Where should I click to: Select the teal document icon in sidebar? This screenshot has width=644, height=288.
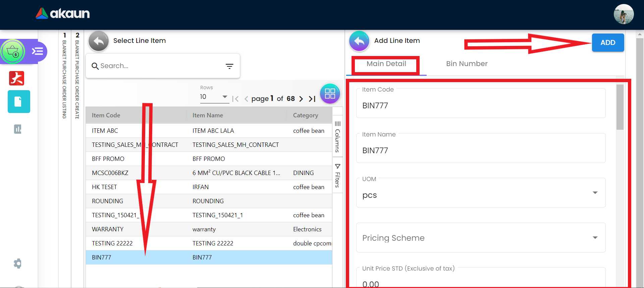point(19,102)
